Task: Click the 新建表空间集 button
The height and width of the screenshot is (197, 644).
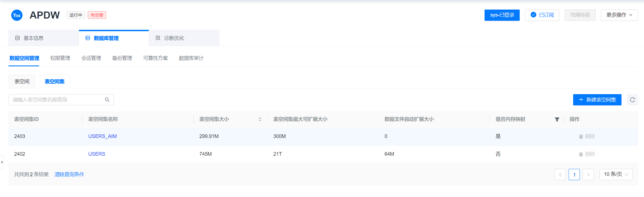Action: 597,100
